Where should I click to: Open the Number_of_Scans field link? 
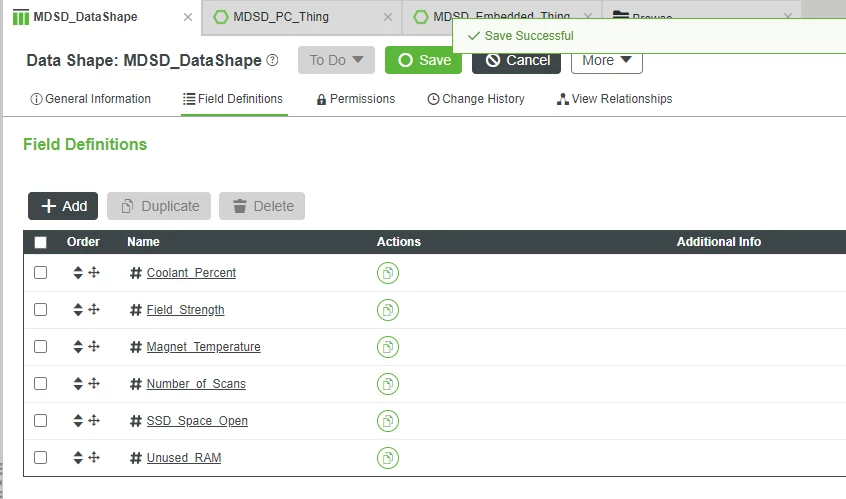click(x=196, y=384)
